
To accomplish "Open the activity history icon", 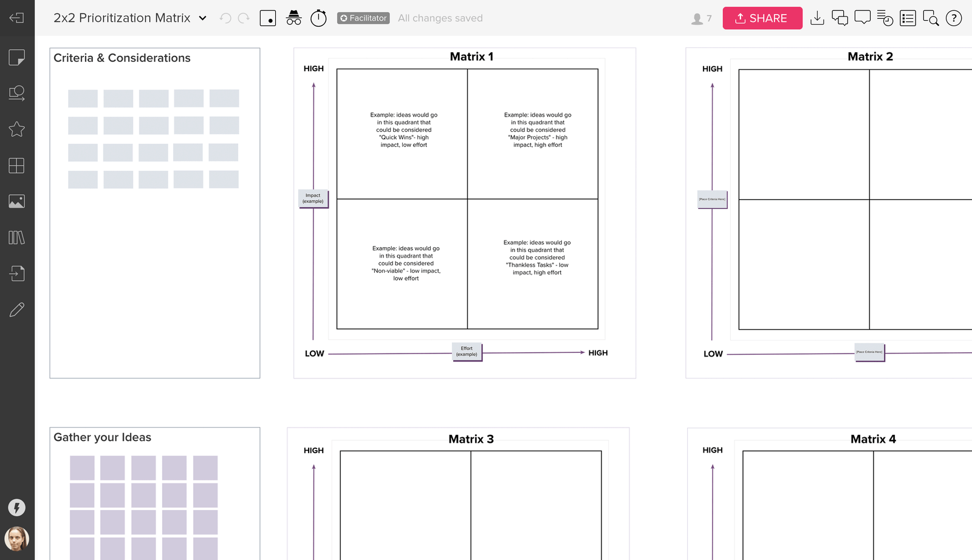I will coord(885,18).
